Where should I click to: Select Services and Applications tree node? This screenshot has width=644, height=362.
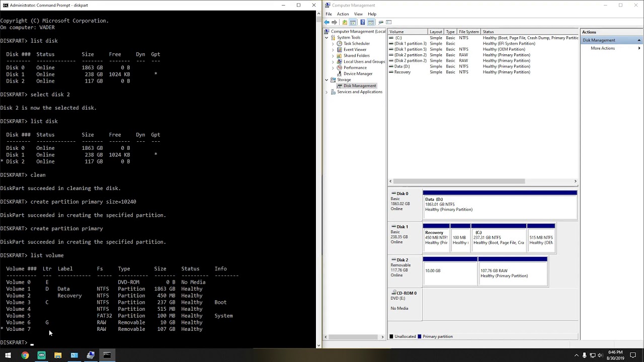[356, 92]
